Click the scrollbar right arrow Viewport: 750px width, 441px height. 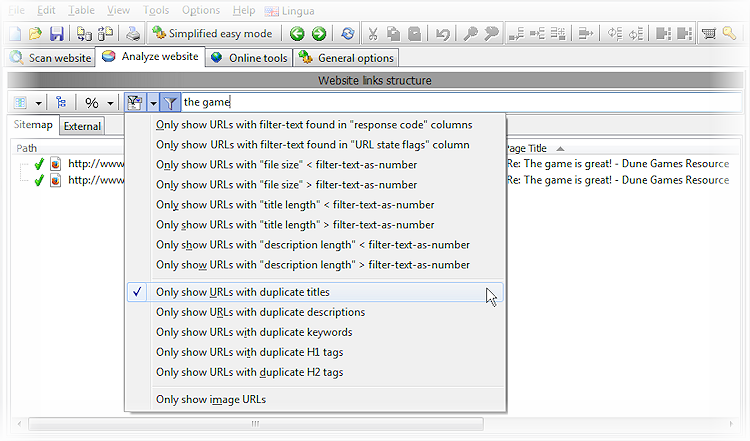731,424
